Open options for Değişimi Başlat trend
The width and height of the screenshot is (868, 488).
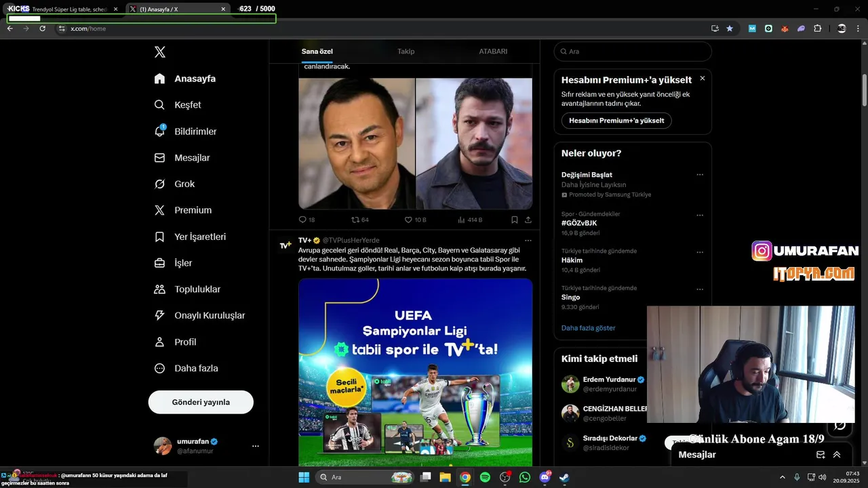coord(700,175)
